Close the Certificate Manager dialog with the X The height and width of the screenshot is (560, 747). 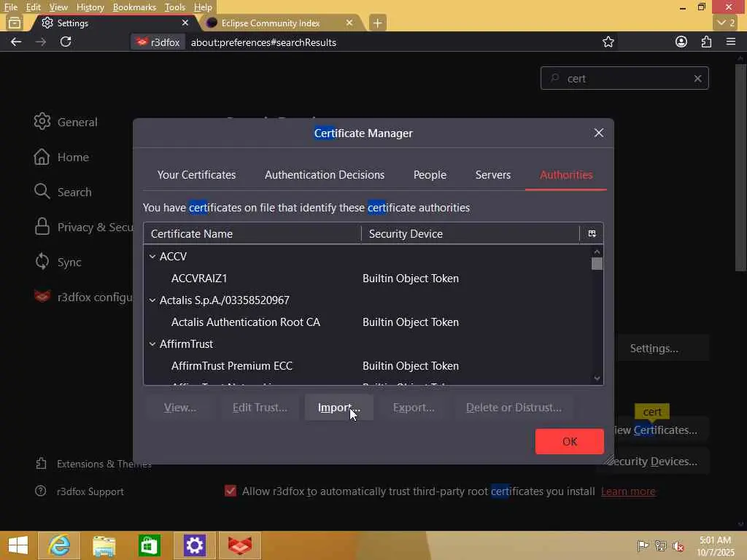pyautogui.click(x=599, y=133)
